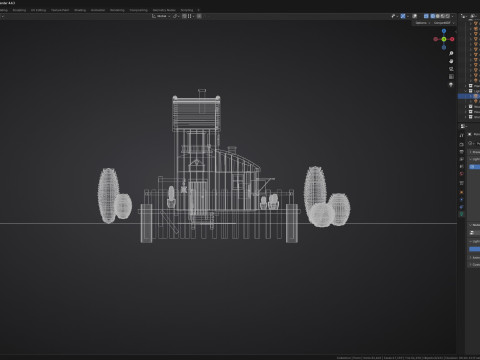
Task: Switch to the Sculpting workspace tab
Action: pos(19,10)
